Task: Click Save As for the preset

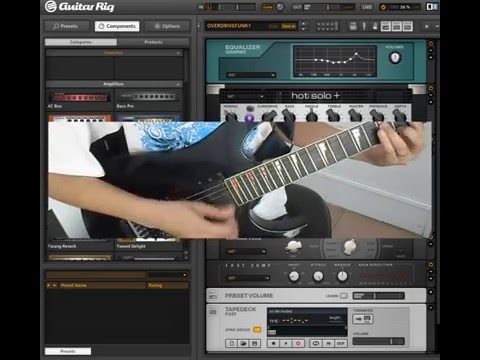Action: (x=288, y=26)
